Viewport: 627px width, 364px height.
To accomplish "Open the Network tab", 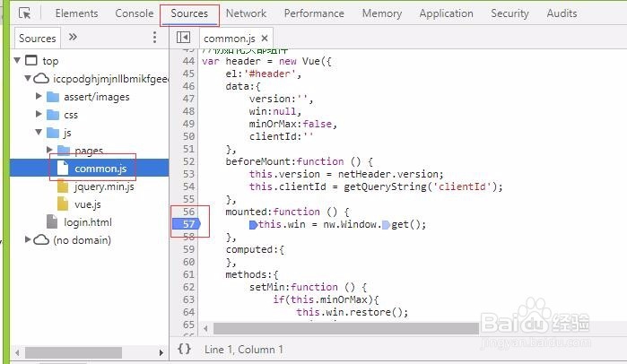I will tap(246, 13).
